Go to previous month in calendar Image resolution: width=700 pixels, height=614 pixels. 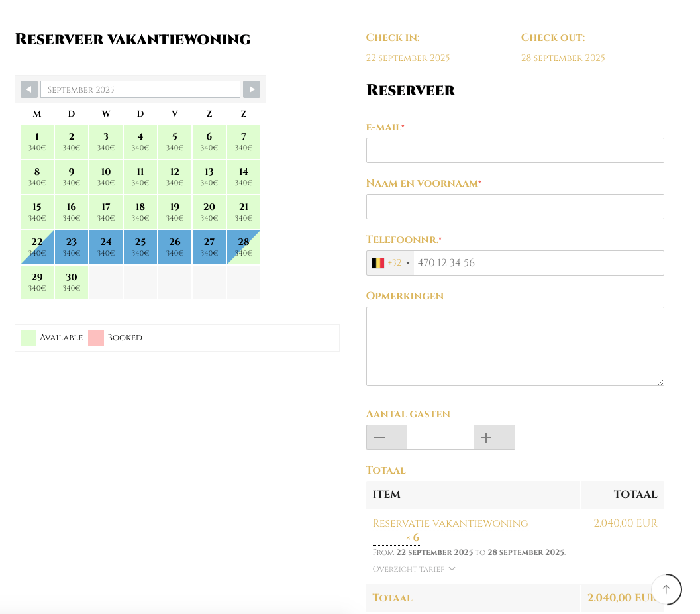tap(29, 89)
